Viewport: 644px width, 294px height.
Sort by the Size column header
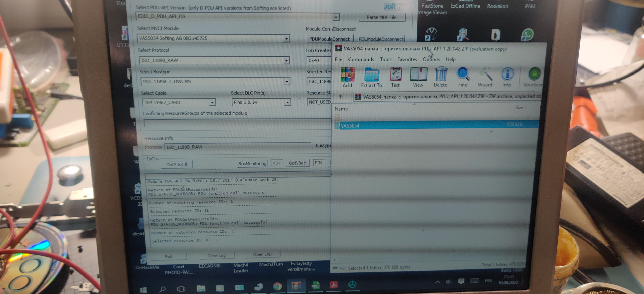click(x=519, y=108)
